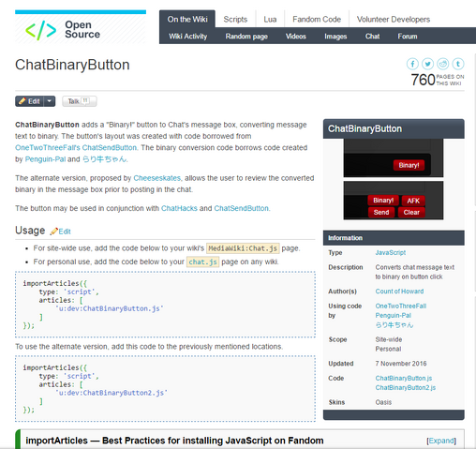Image resolution: width=476 pixels, height=449 pixels.
Task: Open the ChatHacks link
Action: pos(179,208)
